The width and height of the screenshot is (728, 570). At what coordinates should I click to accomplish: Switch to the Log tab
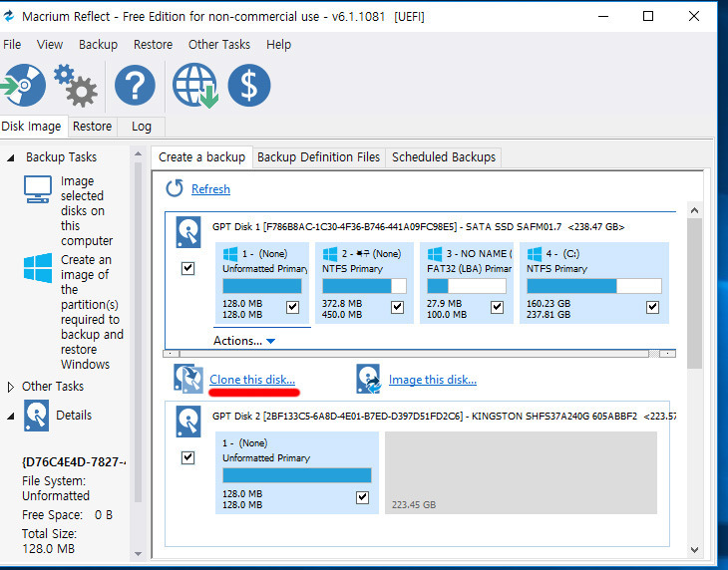[142, 127]
